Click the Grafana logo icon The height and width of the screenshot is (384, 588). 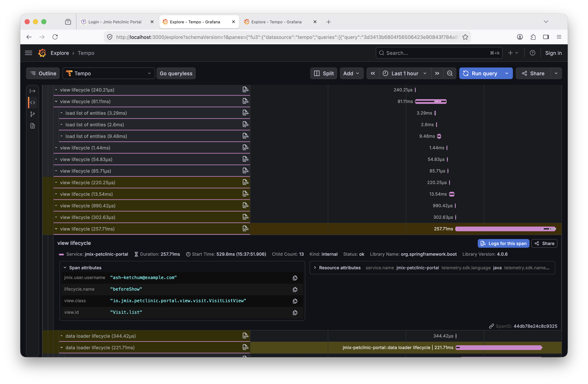point(42,53)
